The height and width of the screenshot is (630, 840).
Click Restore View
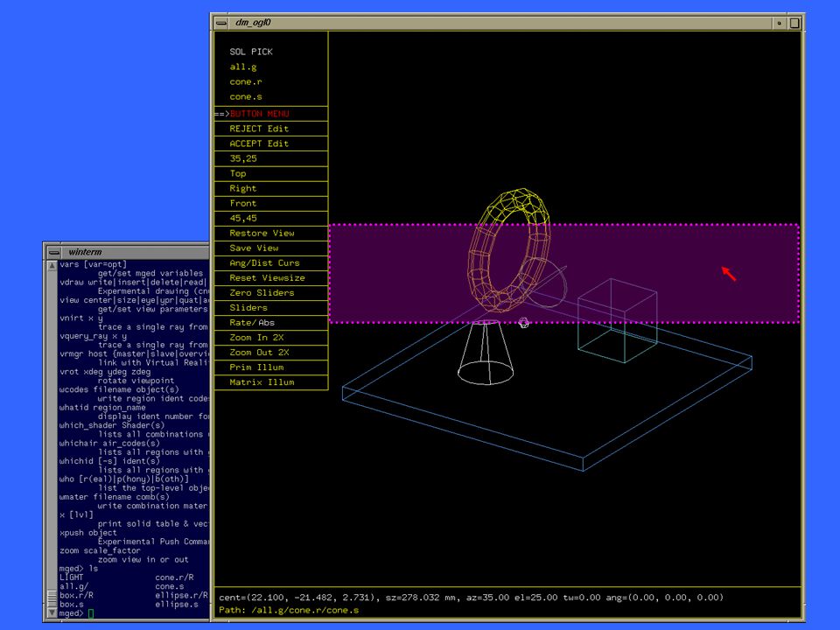pos(271,234)
